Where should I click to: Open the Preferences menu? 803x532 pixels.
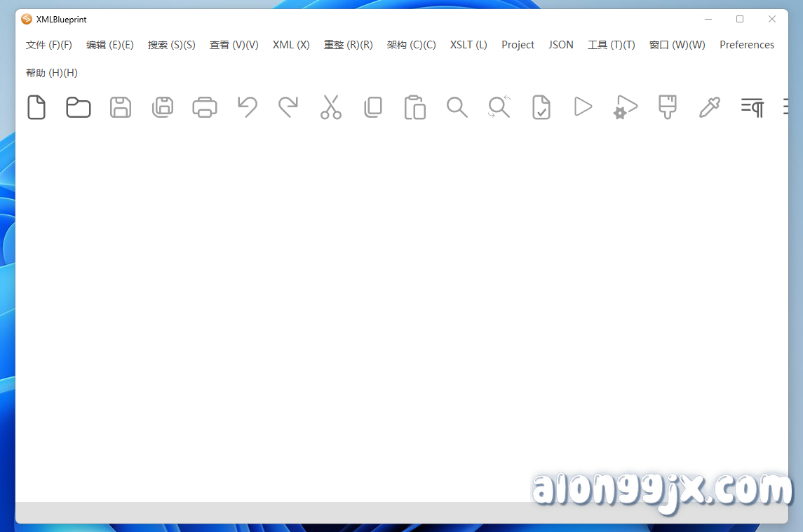tap(746, 44)
